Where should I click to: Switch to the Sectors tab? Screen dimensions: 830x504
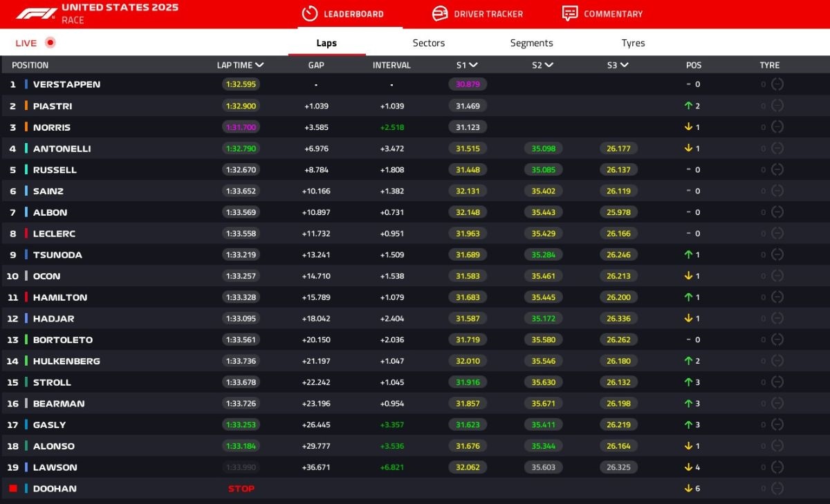[429, 43]
